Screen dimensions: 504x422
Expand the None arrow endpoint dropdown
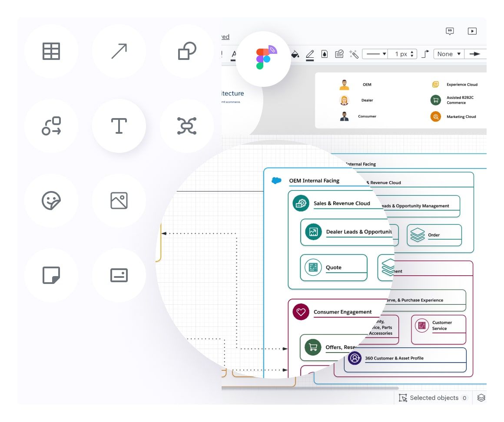pyautogui.click(x=449, y=54)
